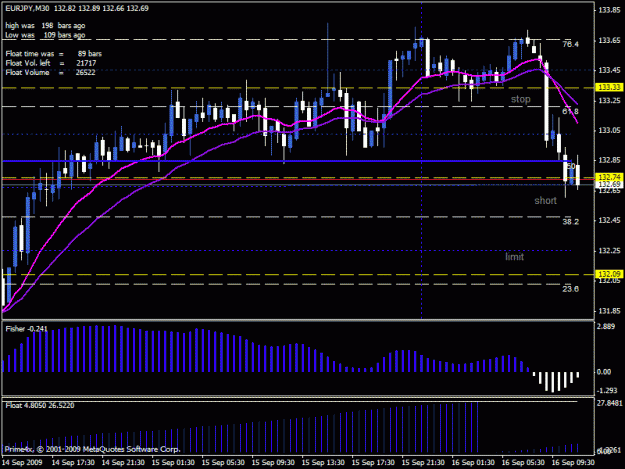
Task: Click the Float scale value 27.8481
Action: [609, 403]
